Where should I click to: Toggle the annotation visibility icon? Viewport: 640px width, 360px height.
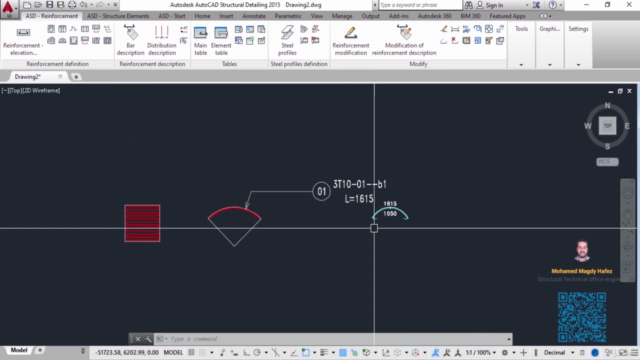coord(436,353)
